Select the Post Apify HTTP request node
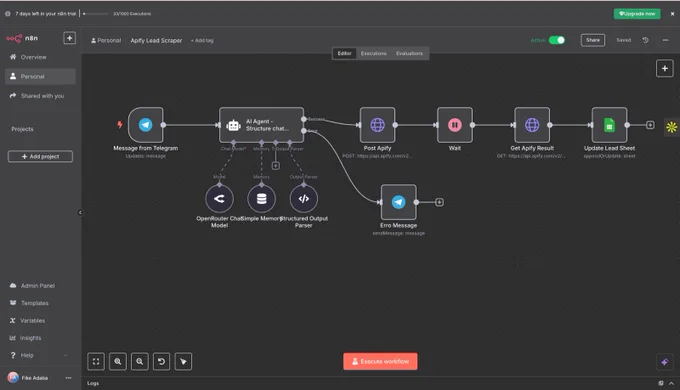Viewport: 680px width, 390px height. pos(377,125)
